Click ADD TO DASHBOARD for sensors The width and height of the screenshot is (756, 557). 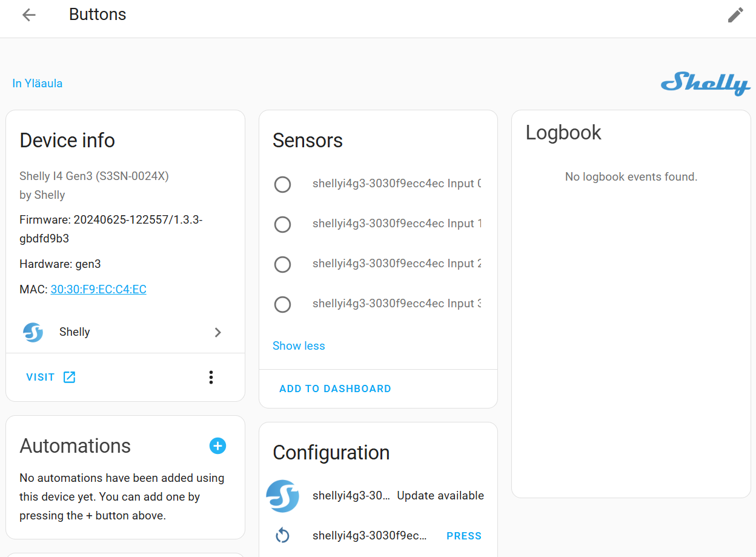335,389
